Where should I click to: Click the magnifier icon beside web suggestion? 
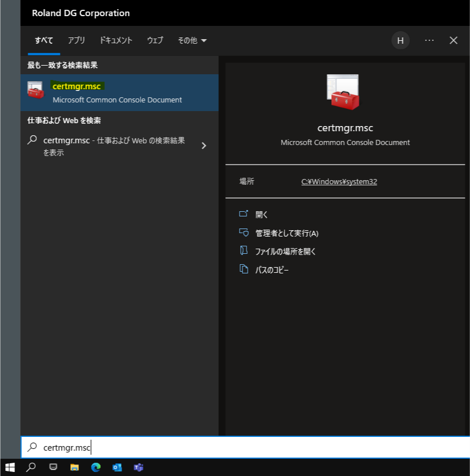click(x=32, y=140)
